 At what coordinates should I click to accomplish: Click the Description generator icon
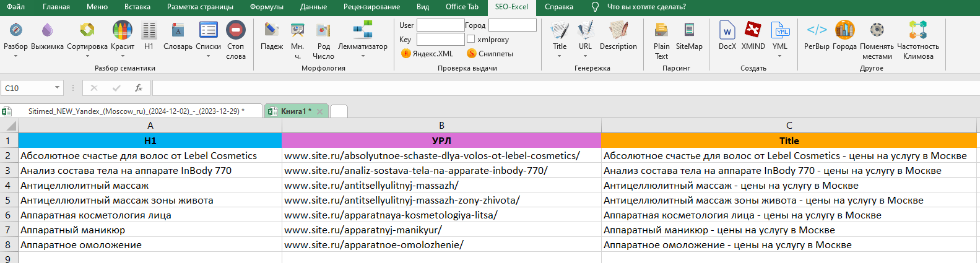(x=618, y=30)
